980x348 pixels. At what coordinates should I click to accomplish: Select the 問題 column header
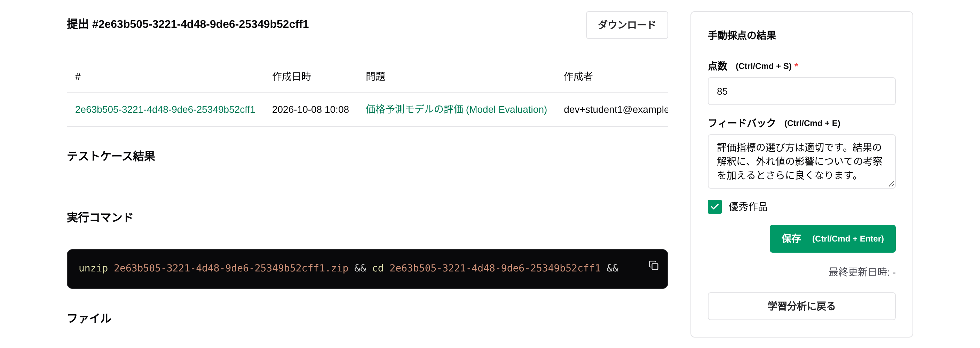click(x=375, y=77)
